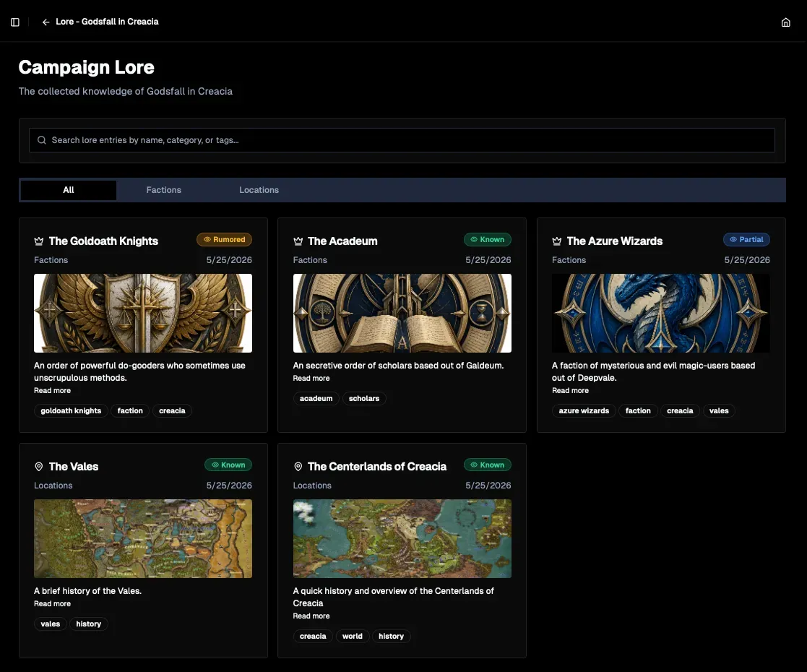Switch to the Locations tab
The width and height of the screenshot is (807, 672).
coord(259,190)
